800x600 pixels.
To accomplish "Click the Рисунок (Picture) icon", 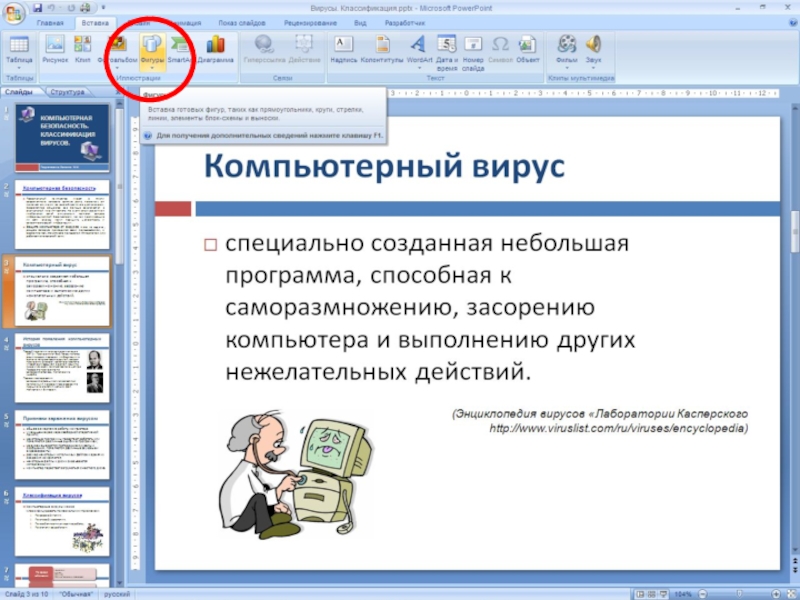I will [x=55, y=46].
